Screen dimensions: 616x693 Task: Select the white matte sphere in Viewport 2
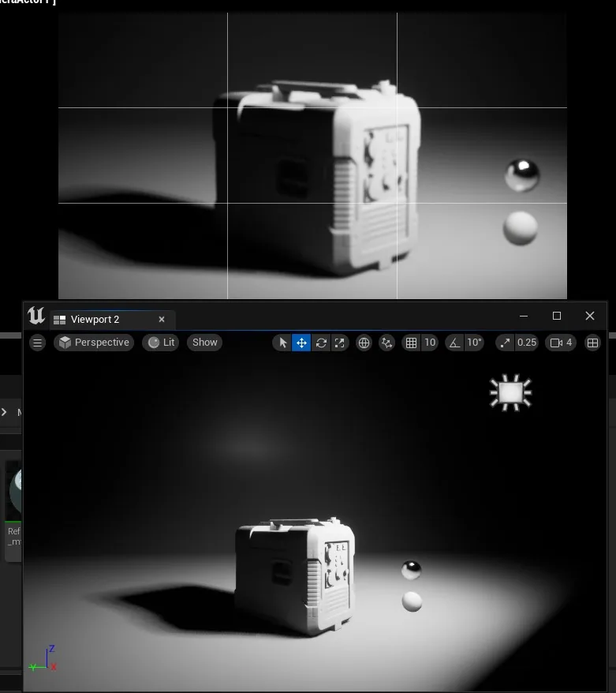click(x=412, y=601)
